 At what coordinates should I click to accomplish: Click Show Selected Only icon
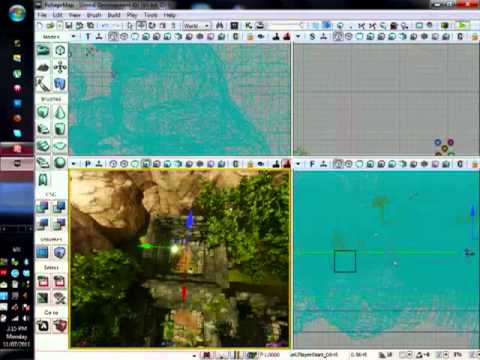point(43,282)
